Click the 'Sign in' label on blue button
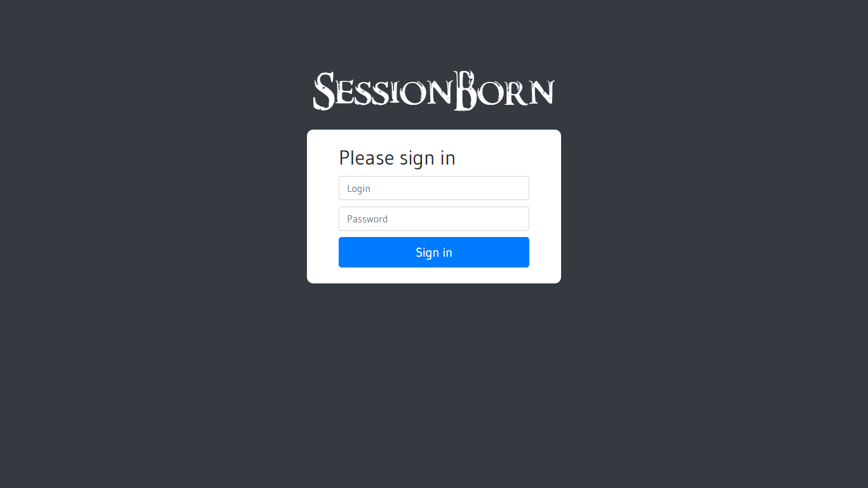The width and height of the screenshot is (868, 488). (434, 252)
